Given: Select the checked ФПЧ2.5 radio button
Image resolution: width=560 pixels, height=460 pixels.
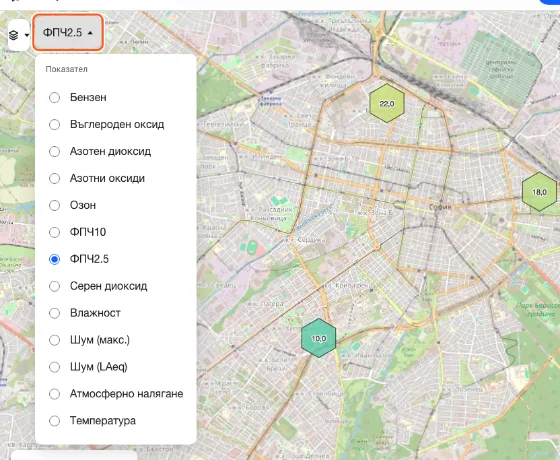Looking at the screenshot, I should [x=54, y=259].
